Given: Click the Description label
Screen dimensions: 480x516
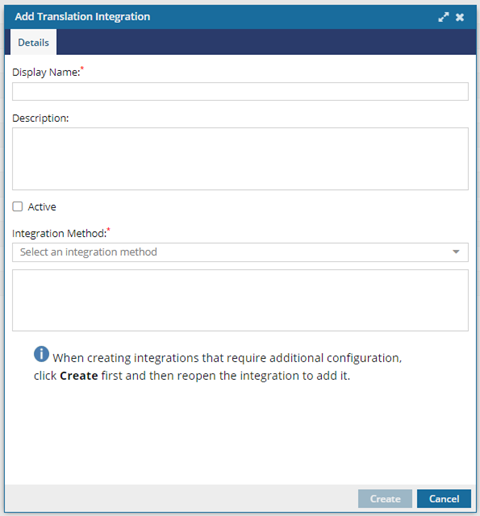Looking at the screenshot, I should (x=40, y=118).
